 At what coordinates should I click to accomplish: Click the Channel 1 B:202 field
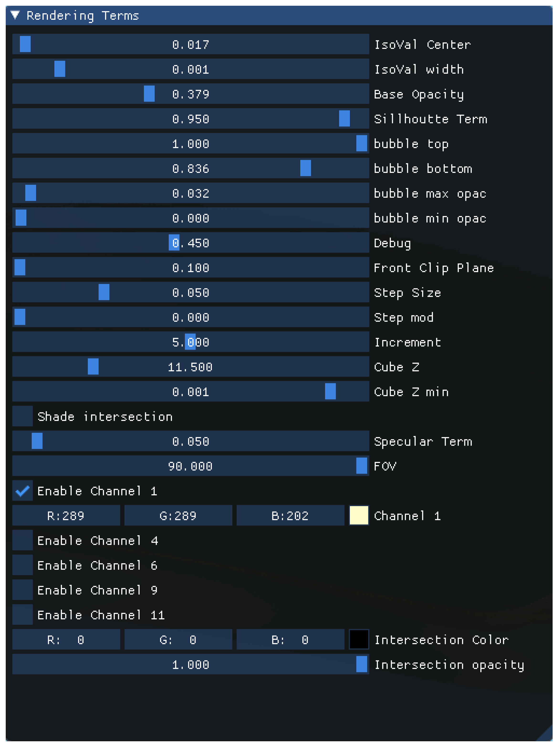pos(290,515)
